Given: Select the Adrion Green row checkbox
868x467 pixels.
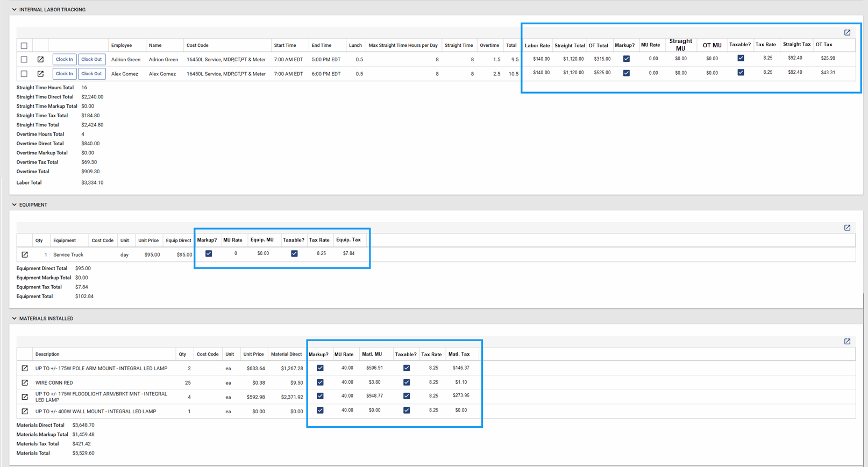Looking at the screenshot, I should pos(24,60).
